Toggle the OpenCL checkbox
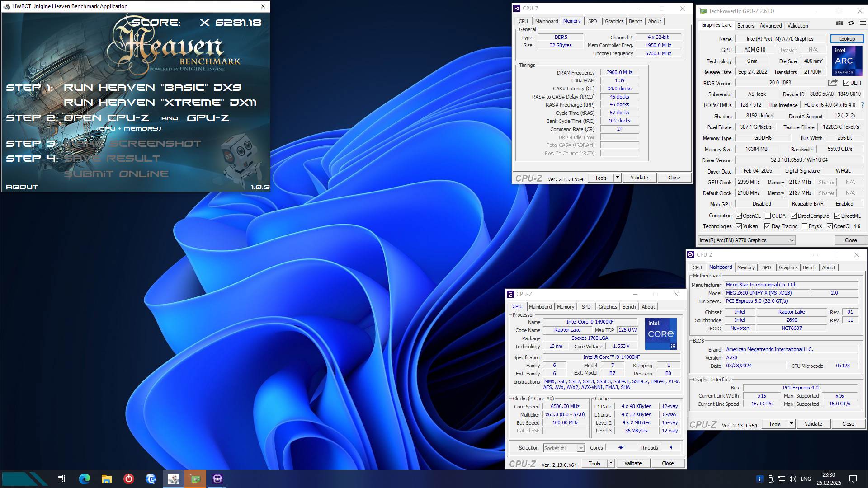This screenshot has width=868, height=488. click(739, 216)
